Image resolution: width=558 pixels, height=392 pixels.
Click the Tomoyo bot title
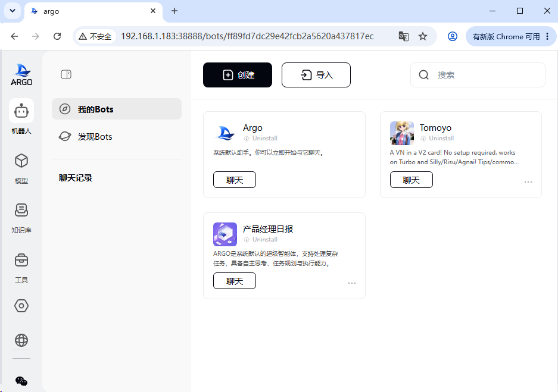[435, 128]
